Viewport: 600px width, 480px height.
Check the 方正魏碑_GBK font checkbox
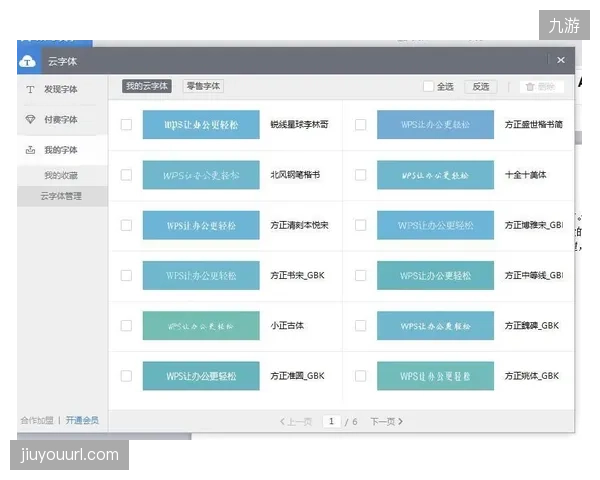360,326
